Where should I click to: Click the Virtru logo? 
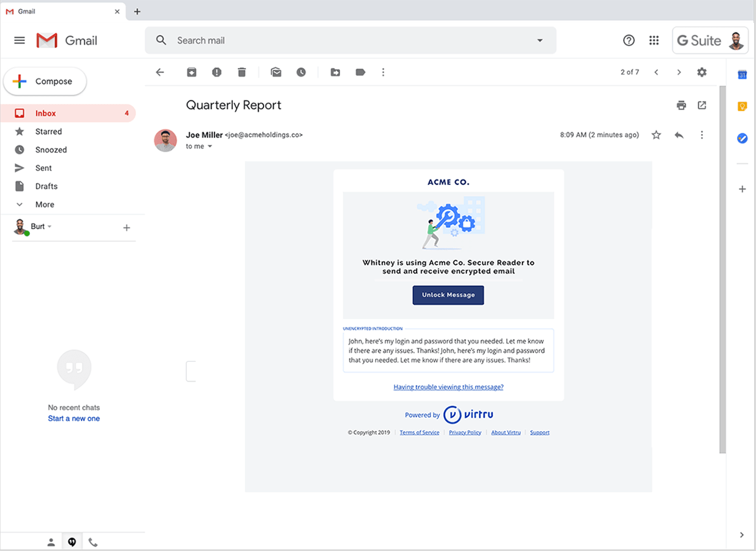point(469,414)
